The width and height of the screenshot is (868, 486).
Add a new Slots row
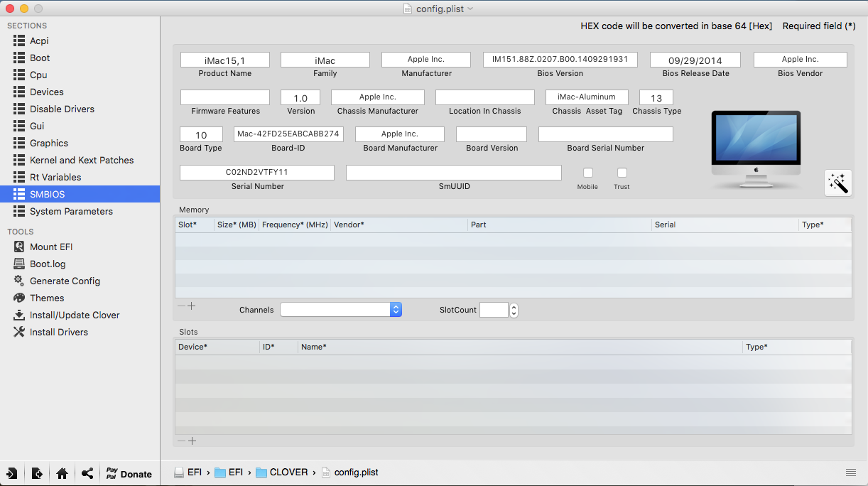point(192,441)
